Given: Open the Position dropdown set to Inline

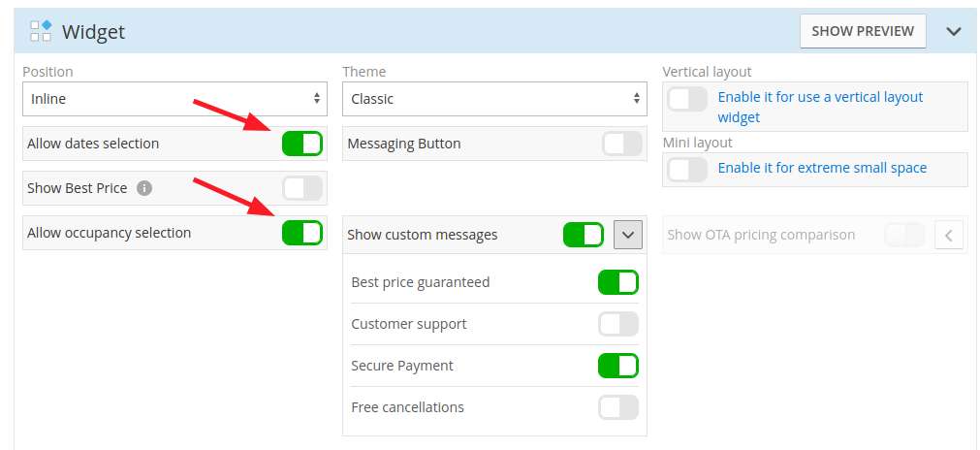Looking at the screenshot, I should tap(175, 99).
